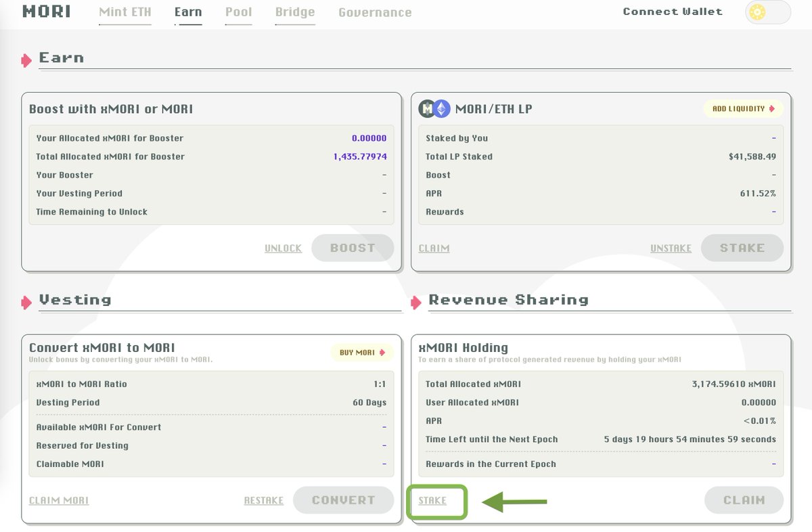Click the RESTAKE link
This screenshot has height=532, width=812.
point(263,501)
